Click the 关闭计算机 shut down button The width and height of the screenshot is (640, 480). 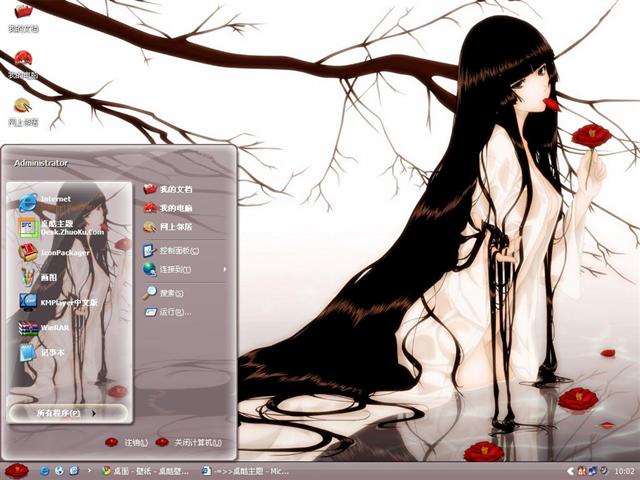(189, 442)
